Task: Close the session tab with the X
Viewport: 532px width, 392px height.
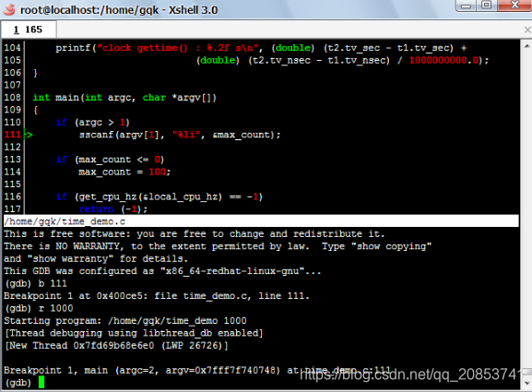Action: 527,30
